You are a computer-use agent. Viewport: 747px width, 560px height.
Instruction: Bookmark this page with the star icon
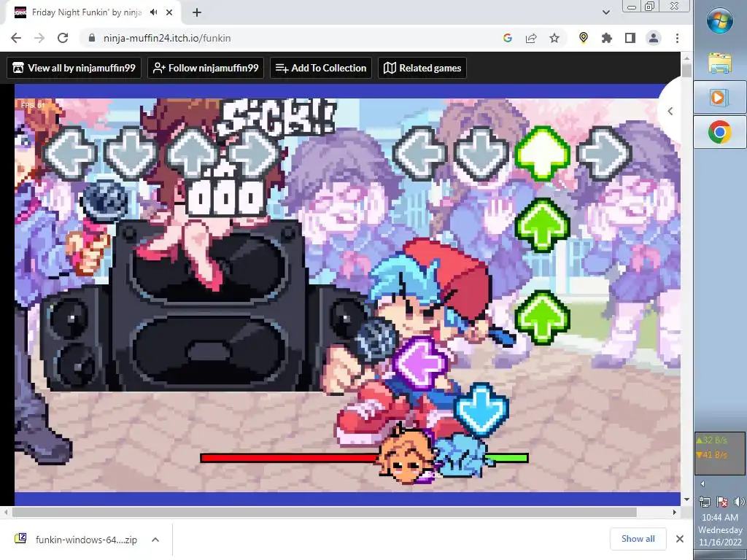point(554,38)
